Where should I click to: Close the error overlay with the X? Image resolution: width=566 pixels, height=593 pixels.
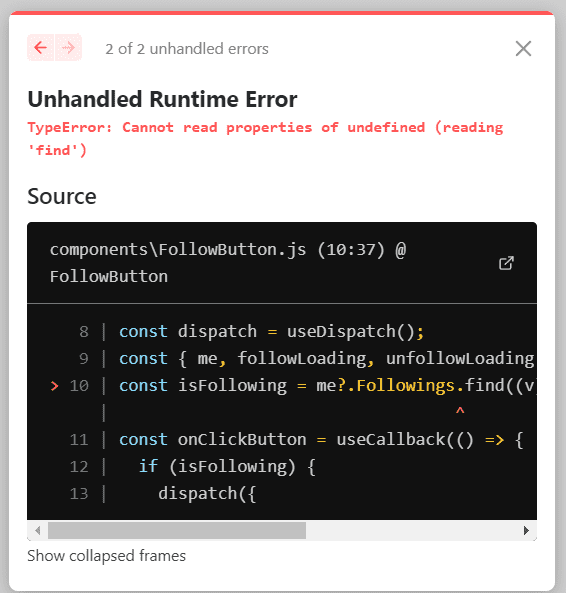point(523,49)
